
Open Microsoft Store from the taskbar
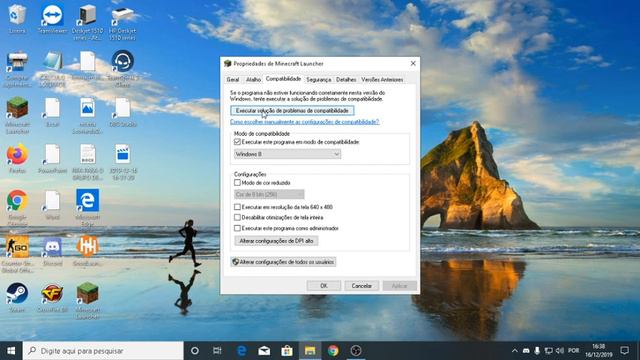point(287,351)
